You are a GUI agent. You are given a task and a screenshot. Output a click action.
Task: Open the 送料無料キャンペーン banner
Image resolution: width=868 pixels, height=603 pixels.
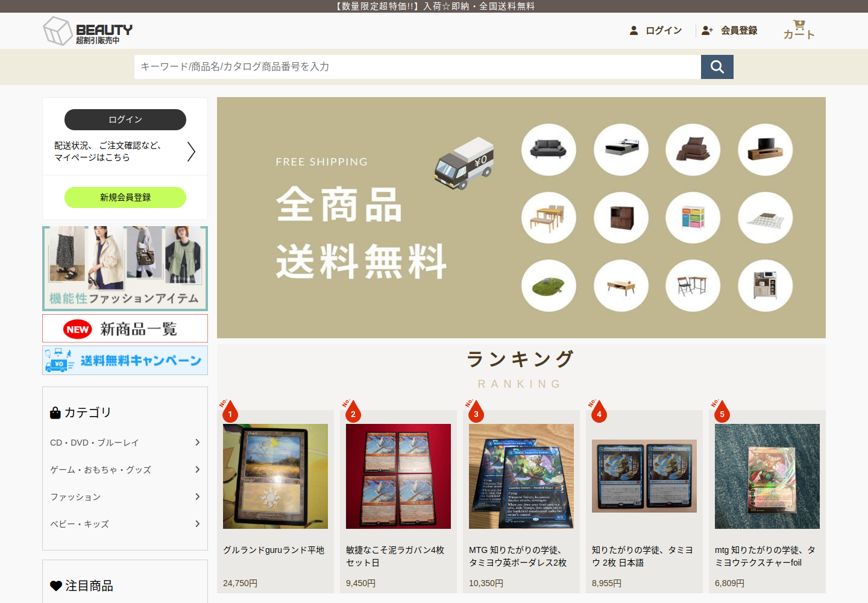(125, 361)
